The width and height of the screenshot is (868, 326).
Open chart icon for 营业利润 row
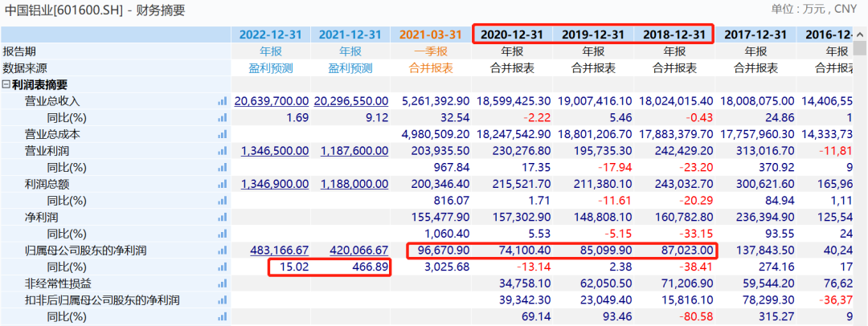223,151
